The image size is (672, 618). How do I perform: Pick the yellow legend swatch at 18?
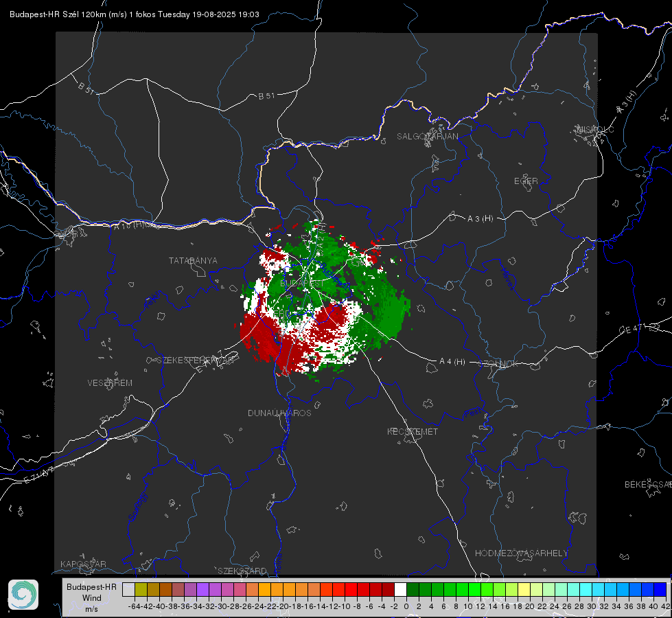point(524,589)
